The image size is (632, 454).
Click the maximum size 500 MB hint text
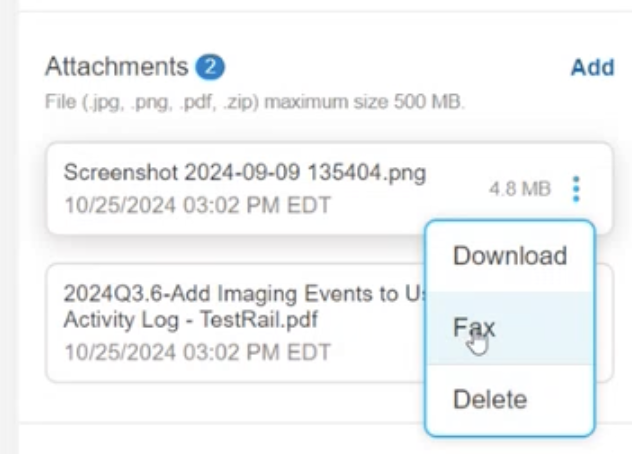tap(364, 102)
